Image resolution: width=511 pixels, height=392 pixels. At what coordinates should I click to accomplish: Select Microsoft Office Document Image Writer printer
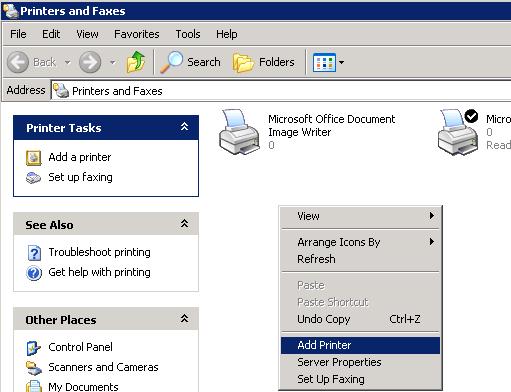307,132
